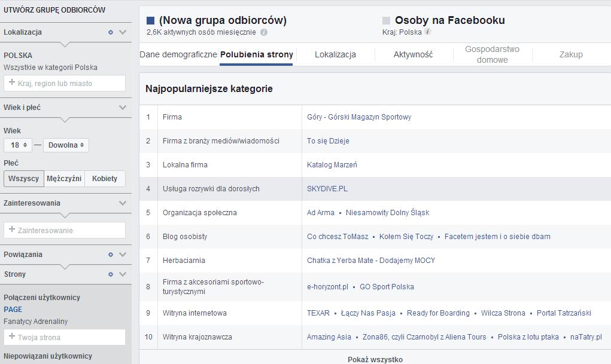Open Niesamowity Dolny Śląsk link
Viewport: 611px width, 364px height.
coord(388,213)
